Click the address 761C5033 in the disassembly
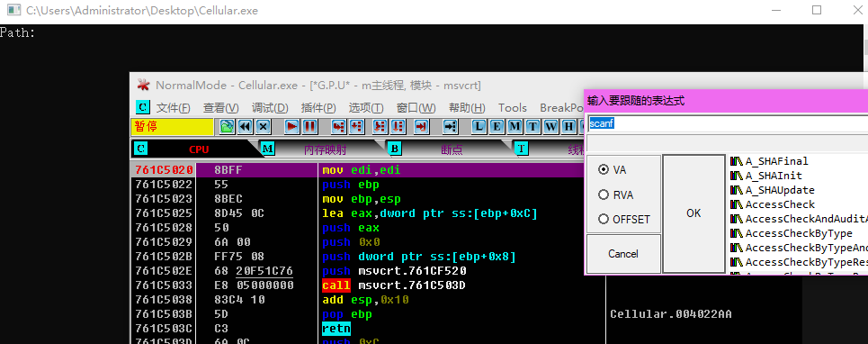This screenshot has height=344, width=868. pos(164,285)
